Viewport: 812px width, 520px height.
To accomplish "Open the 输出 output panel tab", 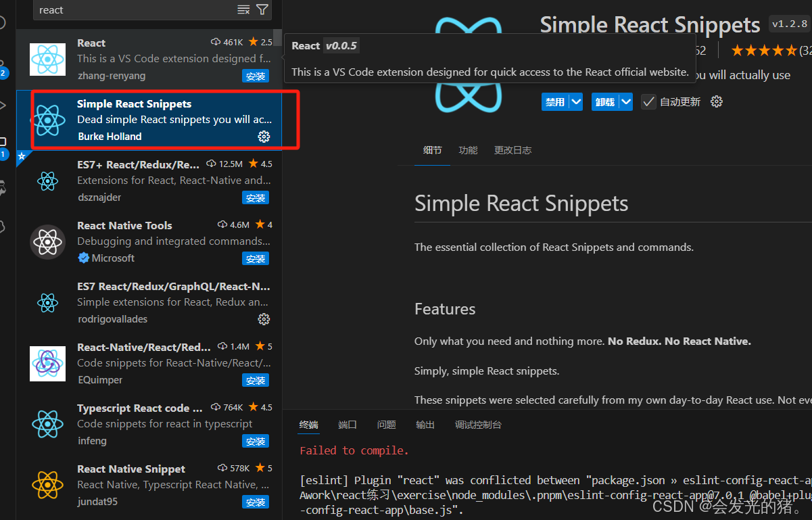I will 425,425.
